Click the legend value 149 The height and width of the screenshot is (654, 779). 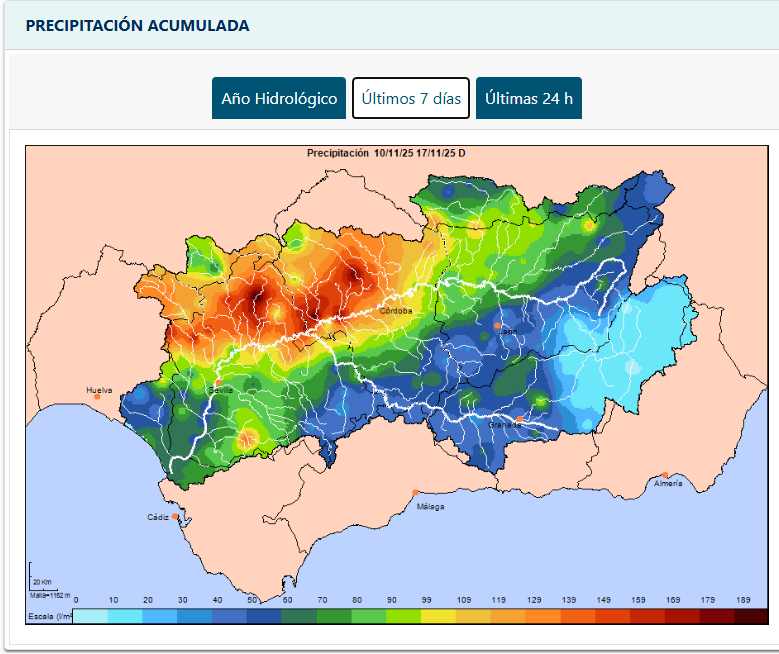[603, 600]
